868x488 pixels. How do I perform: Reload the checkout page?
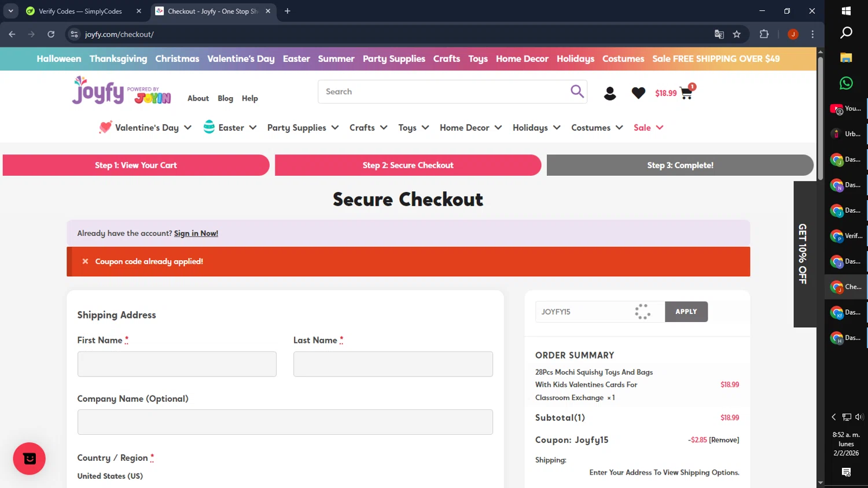click(x=51, y=34)
